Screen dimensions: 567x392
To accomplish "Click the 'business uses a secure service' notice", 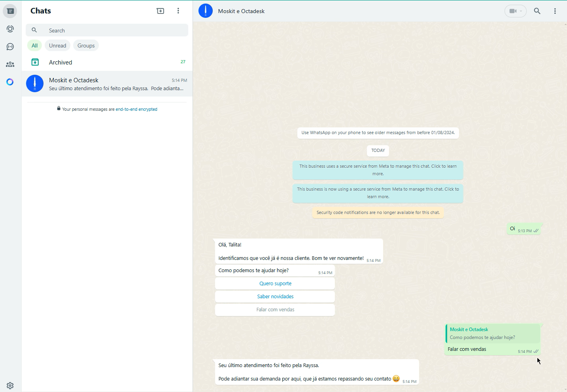I will pyautogui.click(x=378, y=170).
